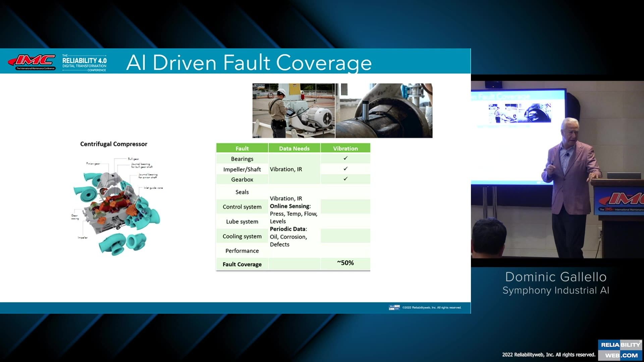This screenshot has height=362, width=644.
Task: Click the speaker video feed
Action: (x=557, y=169)
